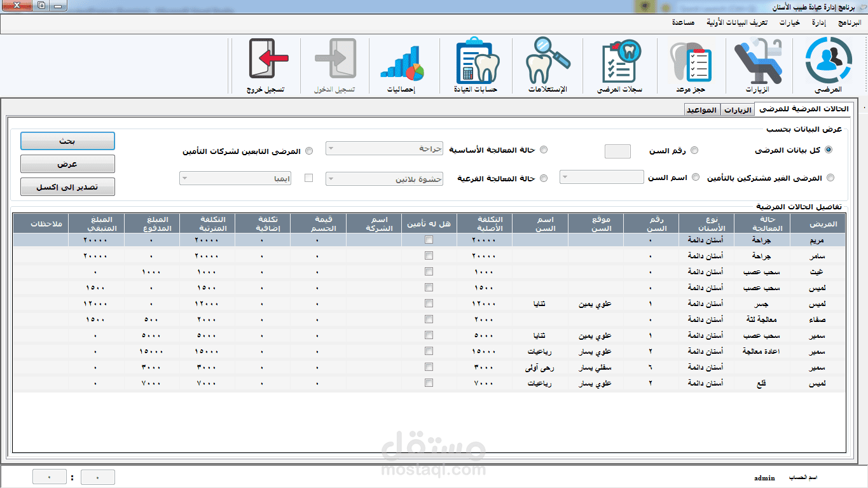This screenshot has width=868, height=488.
Task: Switch to the المواعيد tab
Action: (x=702, y=110)
